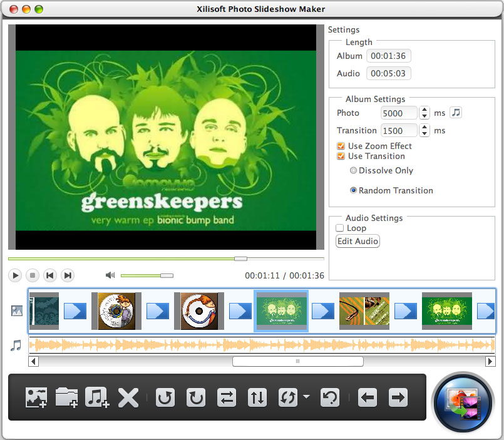
Task: Select the Dissolve Only radio option
Action: pyautogui.click(x=354, y=170)
